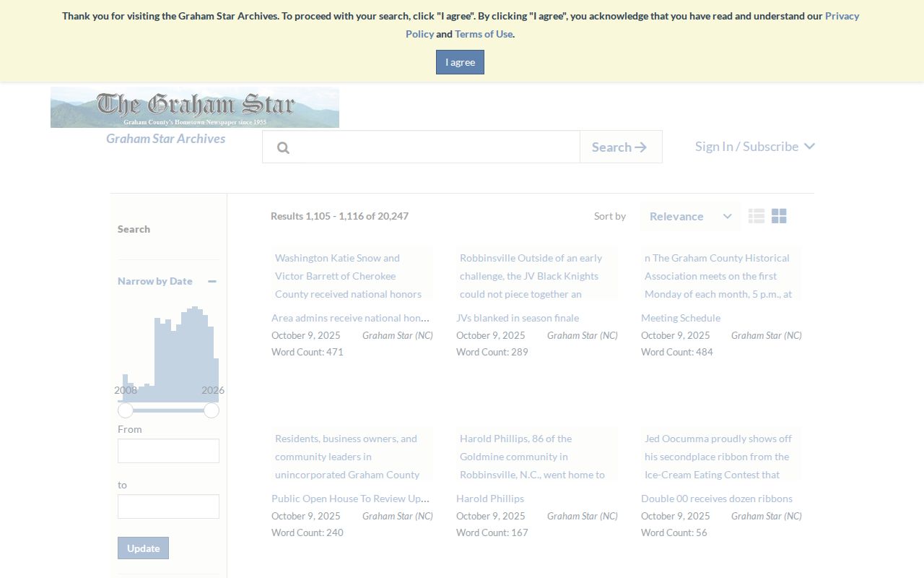Open the 'Meeting Schedule' article
This screenshot has width=924, height=578.
coord(681,318)
